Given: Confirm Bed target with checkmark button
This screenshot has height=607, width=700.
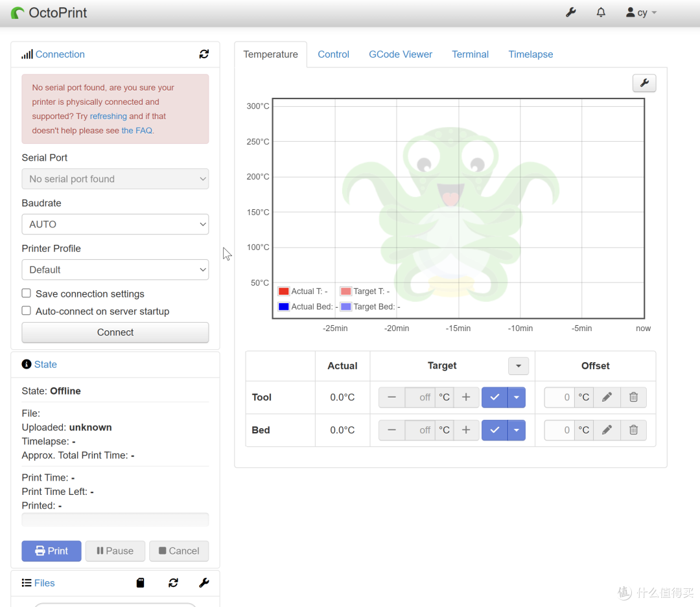Looking at the screenshot, I should (x=495, y=429).
